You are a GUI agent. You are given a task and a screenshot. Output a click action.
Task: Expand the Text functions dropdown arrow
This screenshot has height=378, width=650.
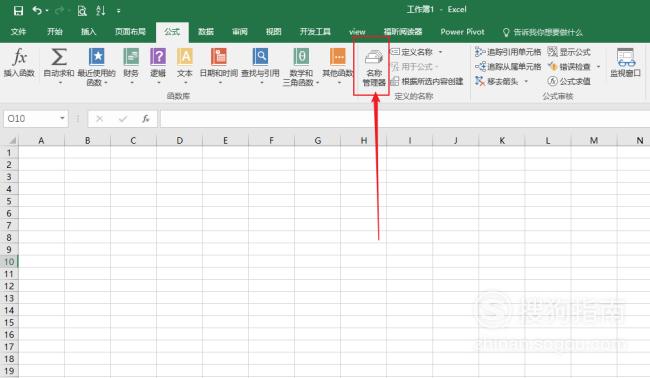185,82
